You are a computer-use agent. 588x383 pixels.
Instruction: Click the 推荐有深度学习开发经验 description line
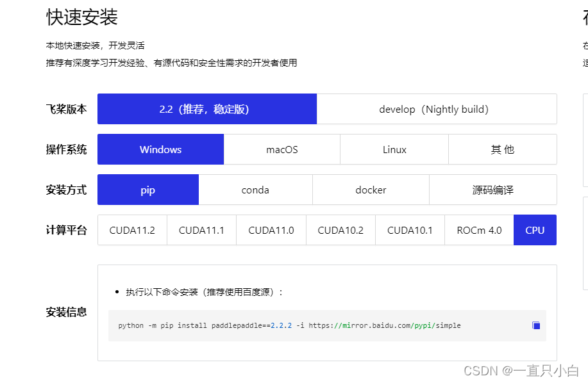pos(171,63)
